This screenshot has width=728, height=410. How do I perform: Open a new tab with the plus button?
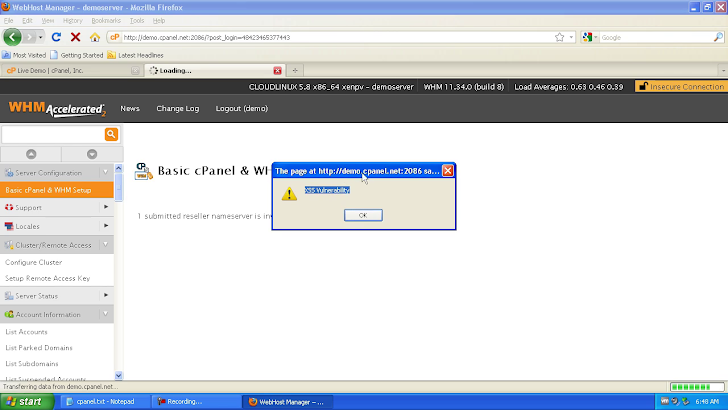point(295,71)
